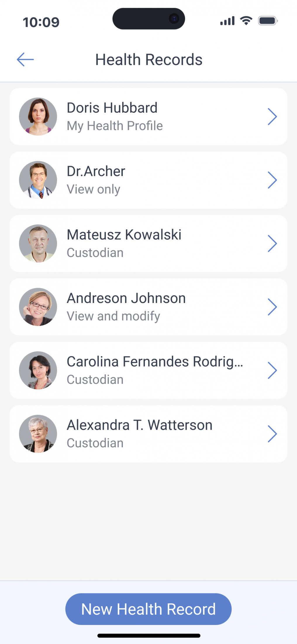Open Doris Hubbard's profile photo

(x=38, y=117)
